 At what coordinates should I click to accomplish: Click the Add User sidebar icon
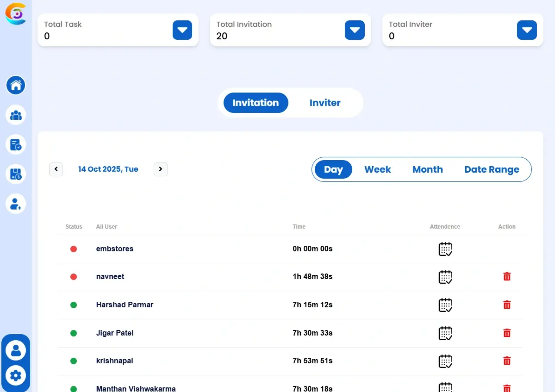click(x=15, y=204)
